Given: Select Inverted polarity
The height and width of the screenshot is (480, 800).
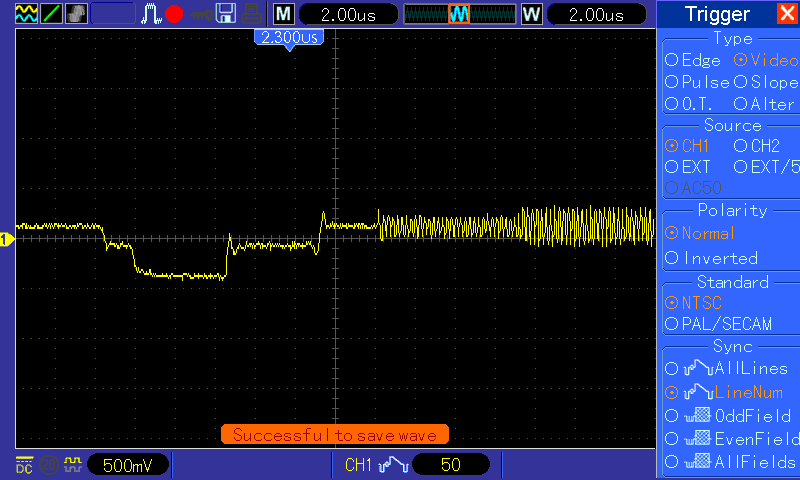Looking at the screenshot, I should tap(711, 258).
